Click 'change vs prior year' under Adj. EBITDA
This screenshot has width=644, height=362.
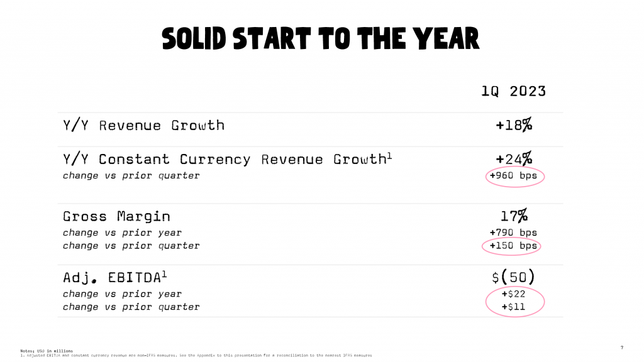122,294
